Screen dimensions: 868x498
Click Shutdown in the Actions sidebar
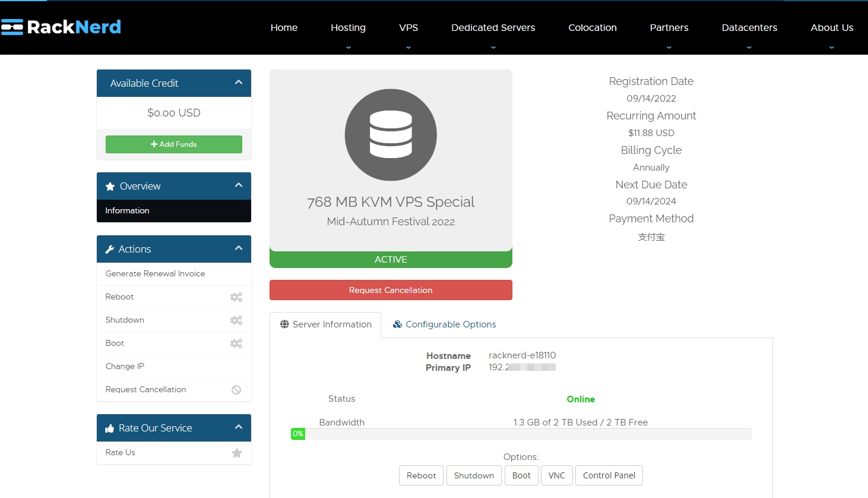click(x=174, y=320)
